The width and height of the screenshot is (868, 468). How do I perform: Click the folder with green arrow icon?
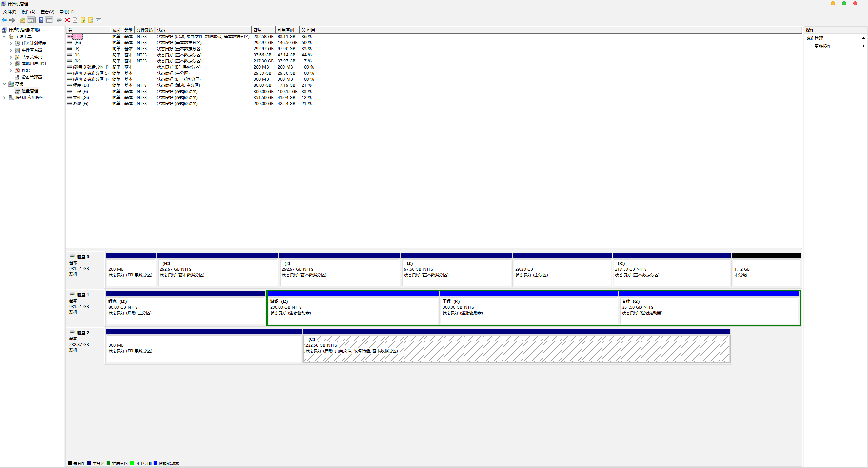[x=83, y=20]
